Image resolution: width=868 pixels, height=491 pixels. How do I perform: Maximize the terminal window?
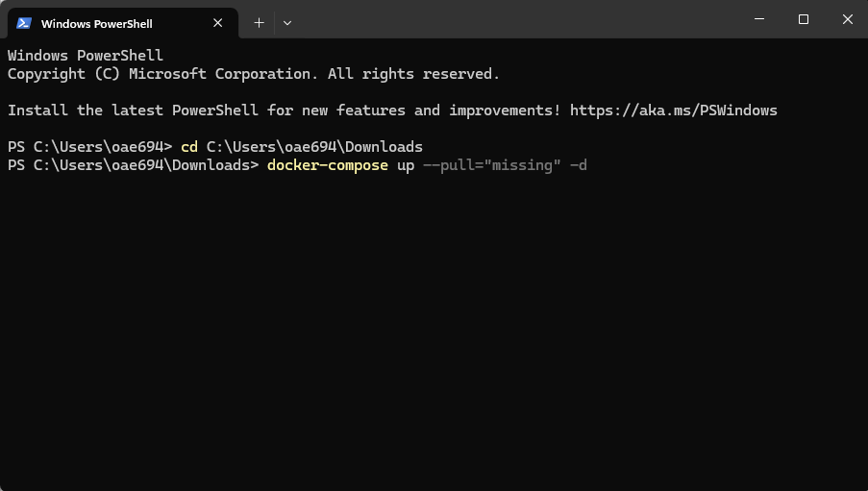(x=804, y=19)
